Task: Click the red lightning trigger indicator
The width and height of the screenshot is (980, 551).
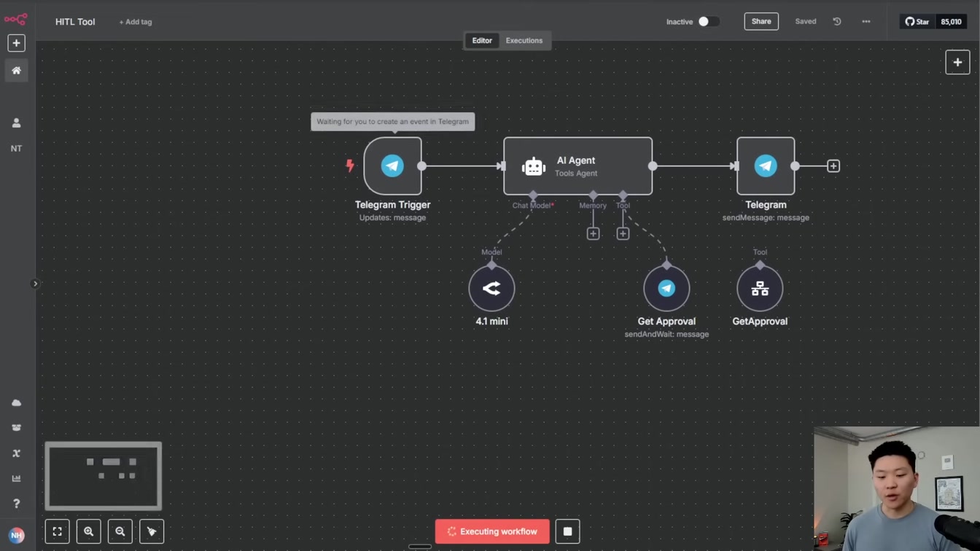Action: tap(350, 166)
